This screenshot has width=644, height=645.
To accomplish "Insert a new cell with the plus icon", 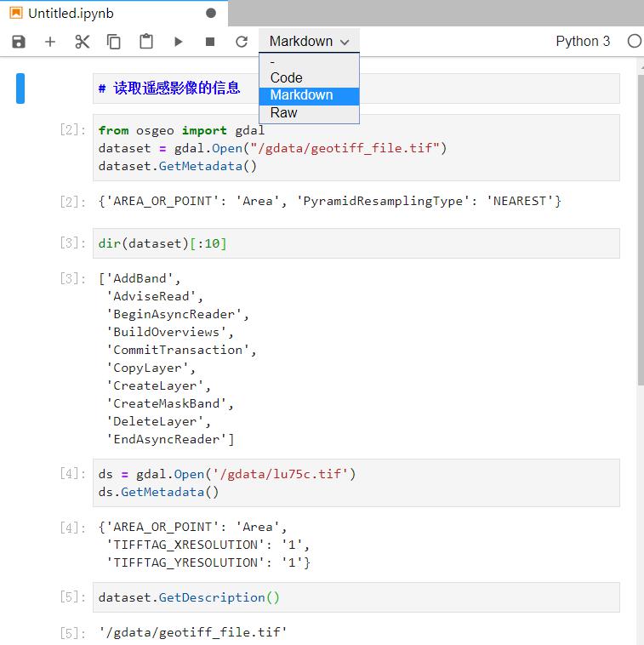I will click(x=49, y=42).
